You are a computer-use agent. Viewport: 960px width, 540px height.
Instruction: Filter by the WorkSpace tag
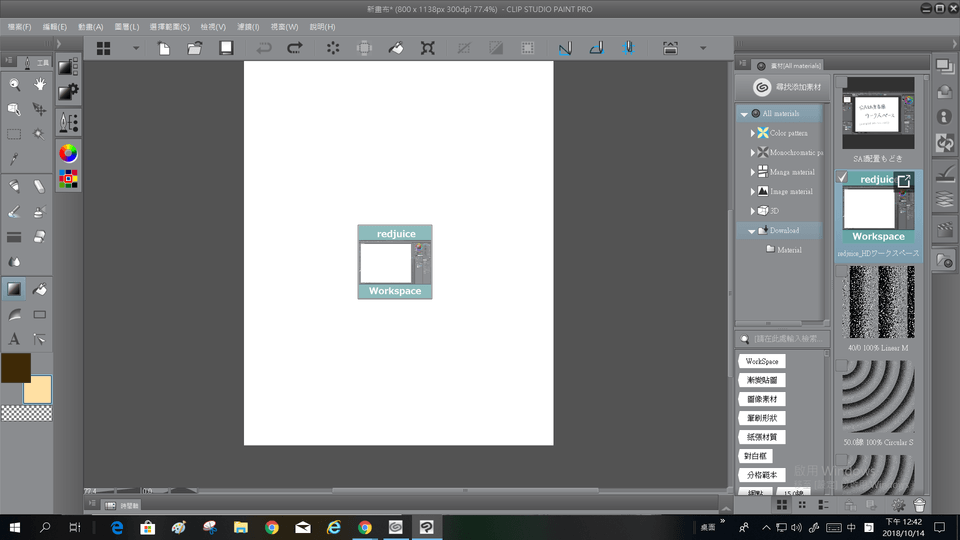tap(762, 361)
